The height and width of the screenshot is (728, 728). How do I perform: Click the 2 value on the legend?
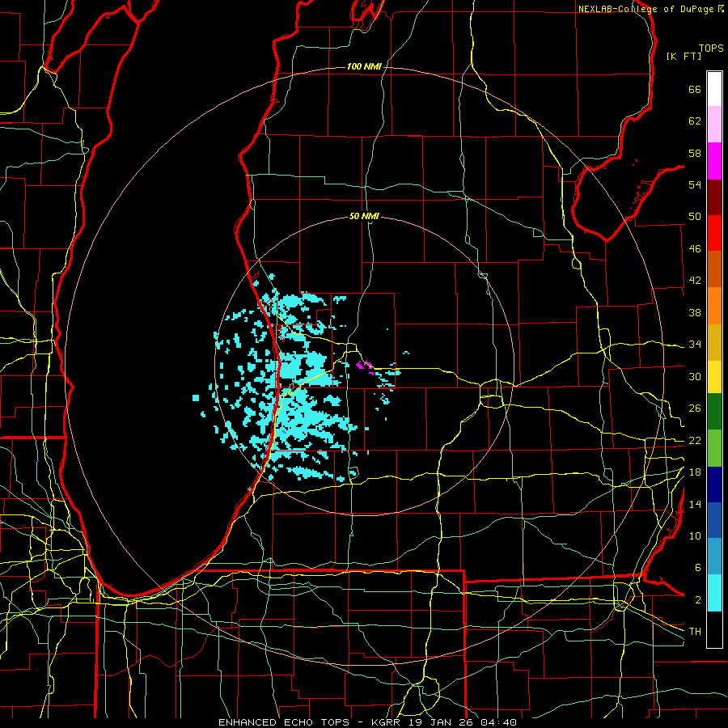tap(698, 599)
